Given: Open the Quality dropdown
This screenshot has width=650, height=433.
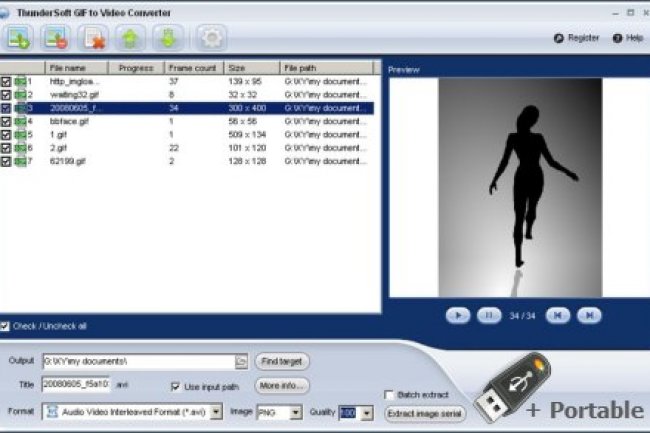Looking at the screenshot, I should tap(366, 412).
